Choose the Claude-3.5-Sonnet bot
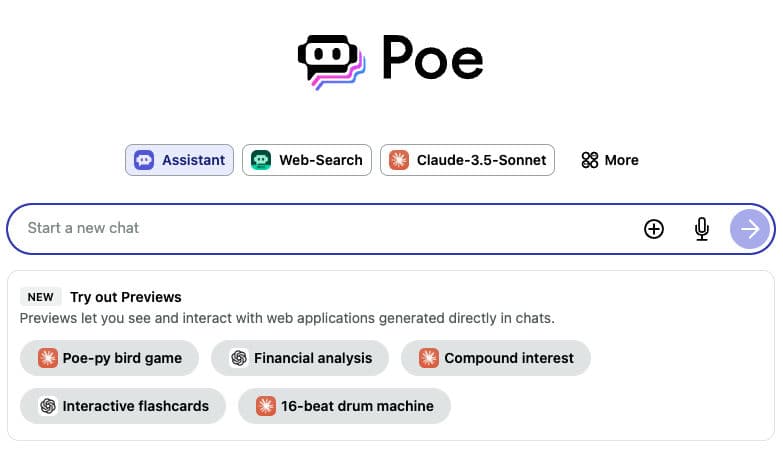 pos(467,160)
